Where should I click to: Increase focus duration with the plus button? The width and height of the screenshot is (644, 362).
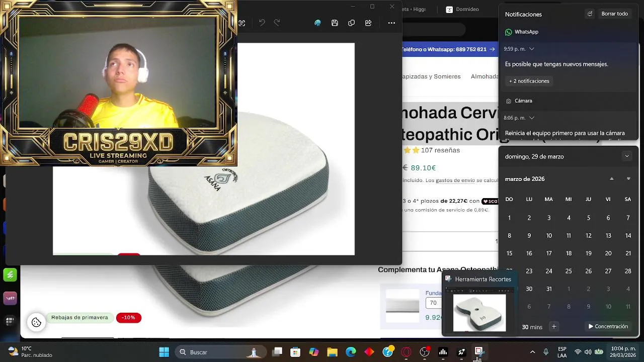point(554,327)
